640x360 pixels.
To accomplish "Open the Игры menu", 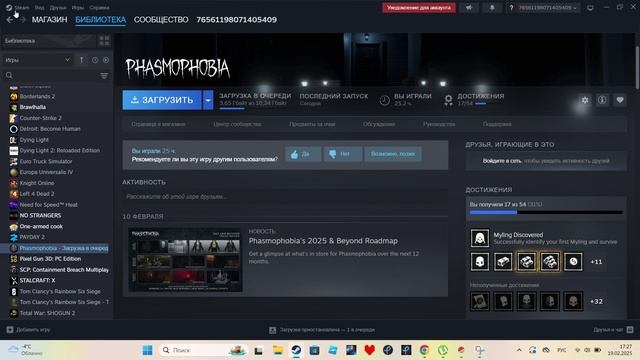I will [78, 8].
